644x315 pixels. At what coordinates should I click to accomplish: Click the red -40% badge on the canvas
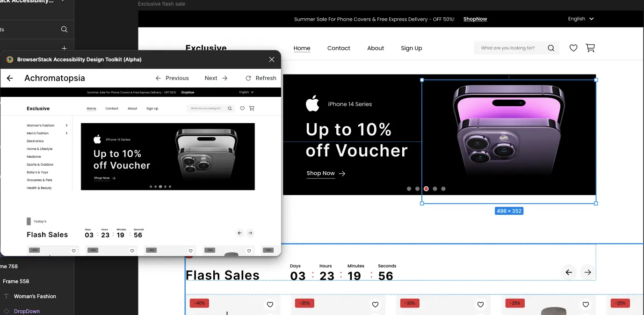coord(199,303)
